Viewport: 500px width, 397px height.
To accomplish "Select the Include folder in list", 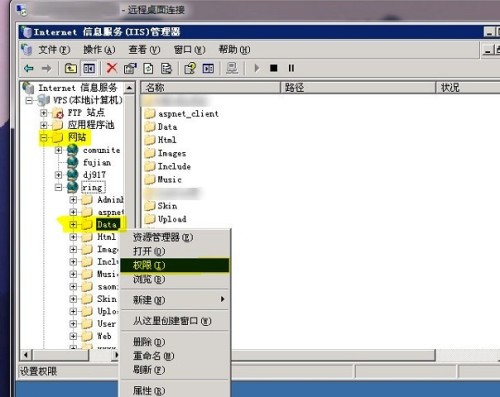I will [174, 166].
